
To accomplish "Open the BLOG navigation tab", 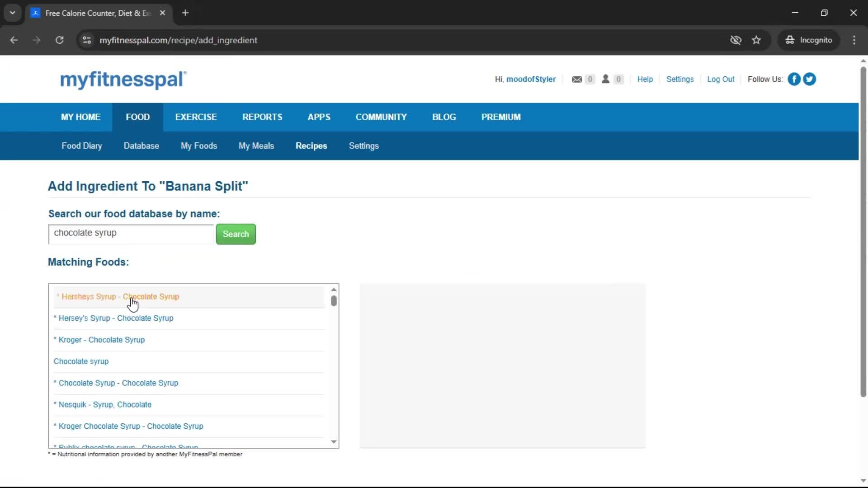I will (444, 117).
